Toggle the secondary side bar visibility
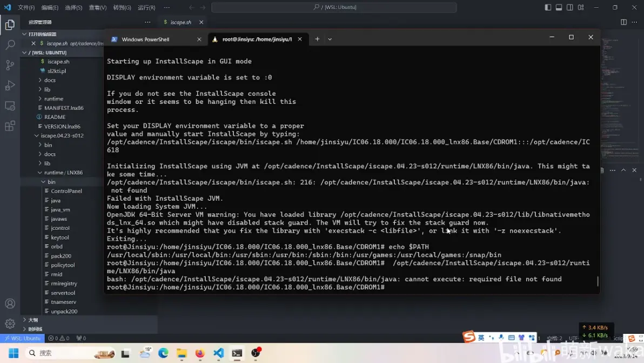 [569, 8]
